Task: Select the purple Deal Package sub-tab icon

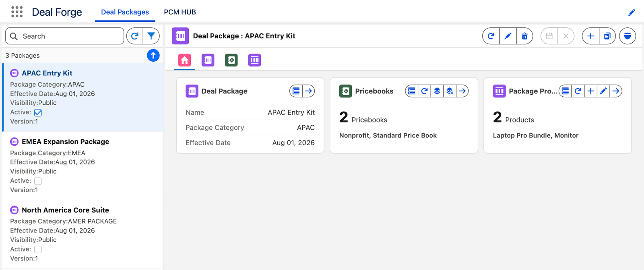Action: 208,60
